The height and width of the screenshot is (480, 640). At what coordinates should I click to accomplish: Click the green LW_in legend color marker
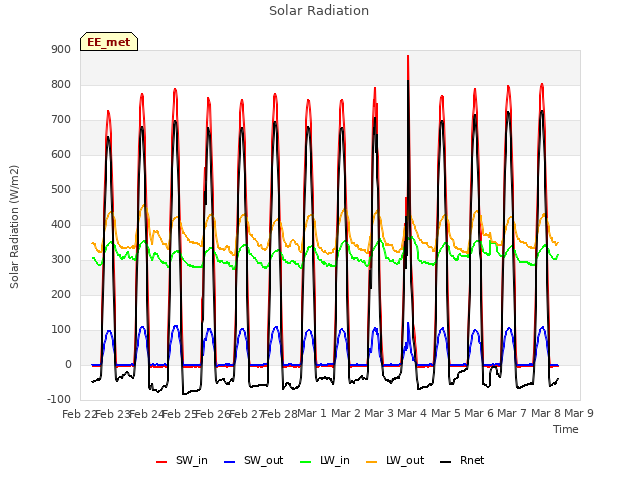[x=306, y=462]
